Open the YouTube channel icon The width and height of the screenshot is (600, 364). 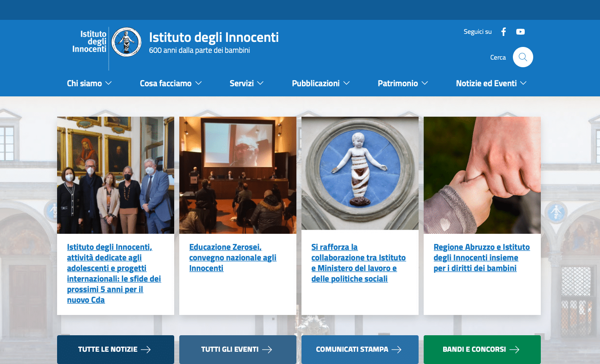pos(521,32)
